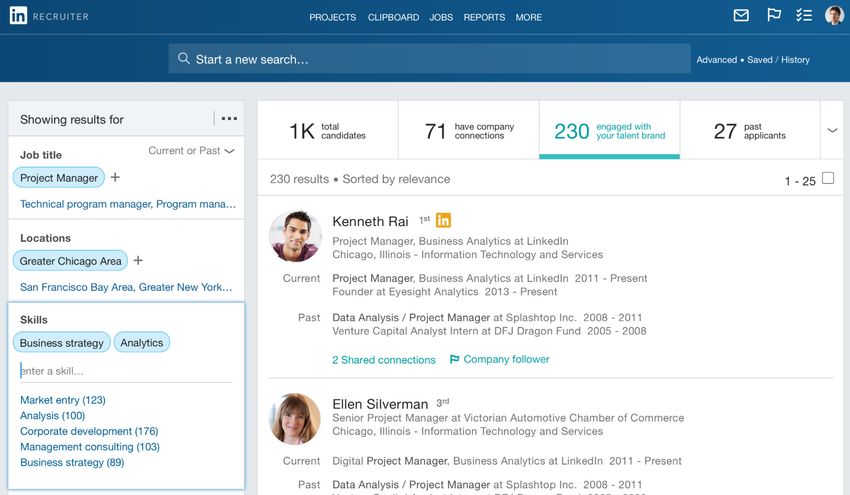Click Kenneth Rai's 1st degree badge

[x=424, y=219]
